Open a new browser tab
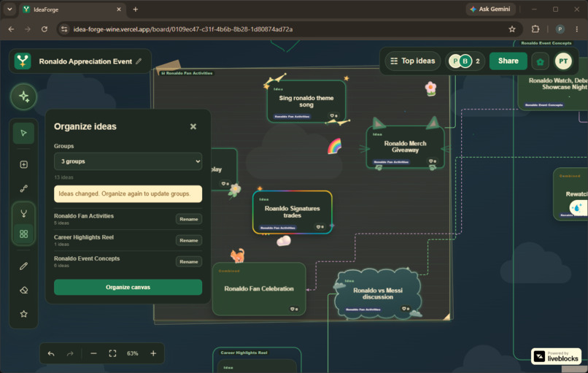 (136, 9)
